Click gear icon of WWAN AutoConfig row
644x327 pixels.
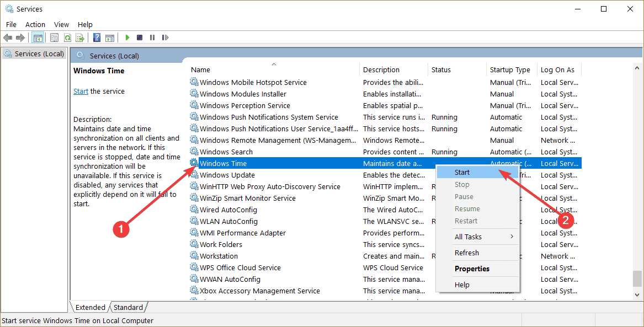pos(194,279)
